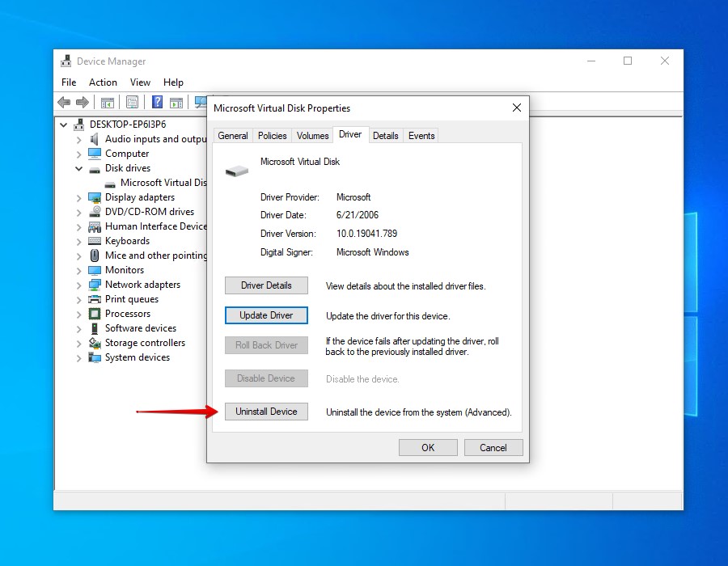
Task: Click the Software devices icon
Action: 95,328
